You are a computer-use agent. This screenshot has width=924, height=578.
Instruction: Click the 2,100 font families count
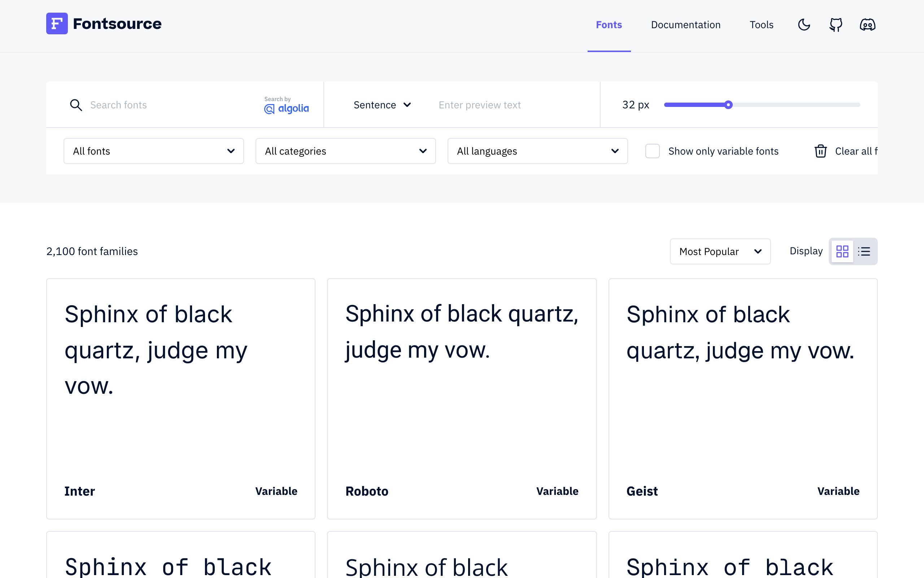92,251
